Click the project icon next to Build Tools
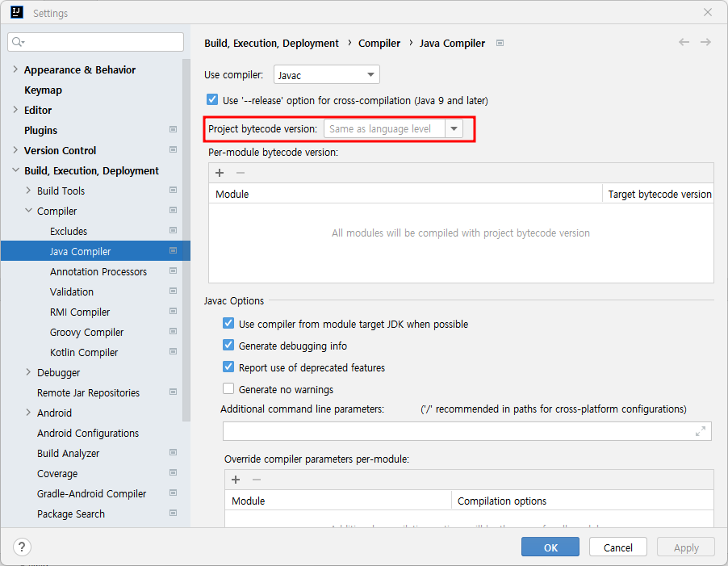This screenshot has width=728, height=566. point(174,190)
